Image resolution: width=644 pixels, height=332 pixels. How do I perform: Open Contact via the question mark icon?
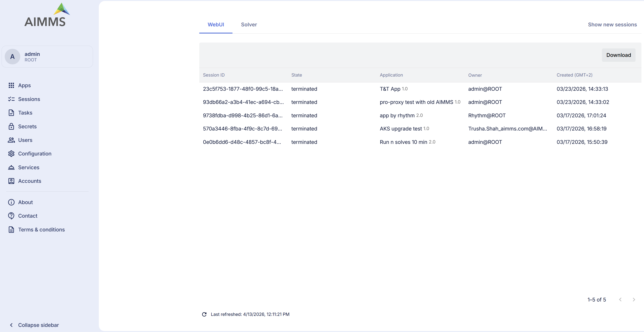point(12,215)
